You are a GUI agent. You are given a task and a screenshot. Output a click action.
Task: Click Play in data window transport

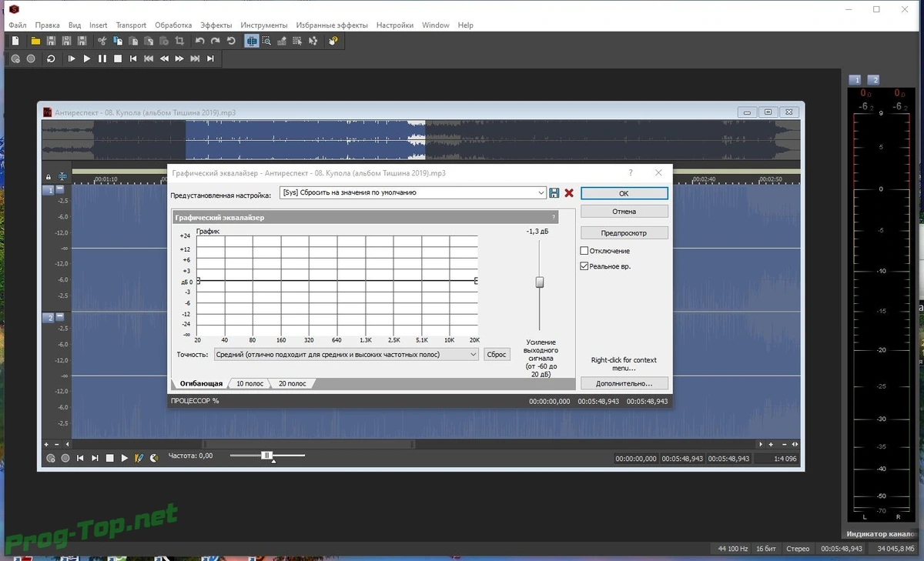125,458
